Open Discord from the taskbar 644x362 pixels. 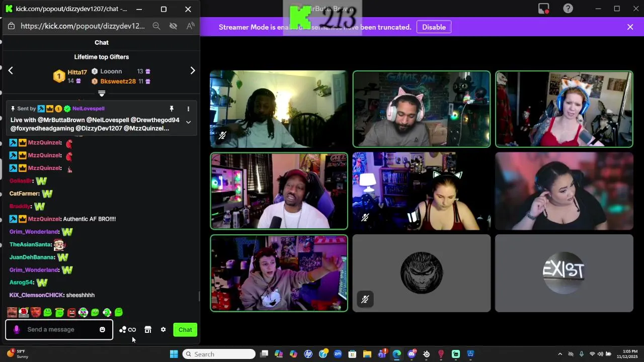tap(412, 354)
